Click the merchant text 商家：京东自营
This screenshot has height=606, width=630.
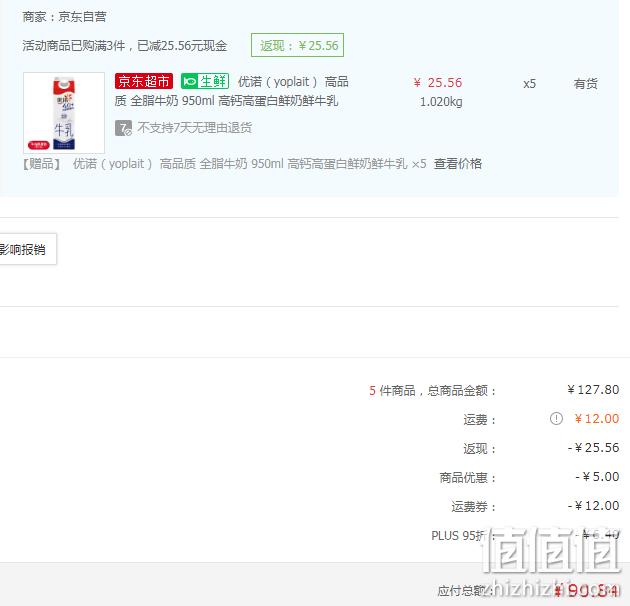coord(64,17)
